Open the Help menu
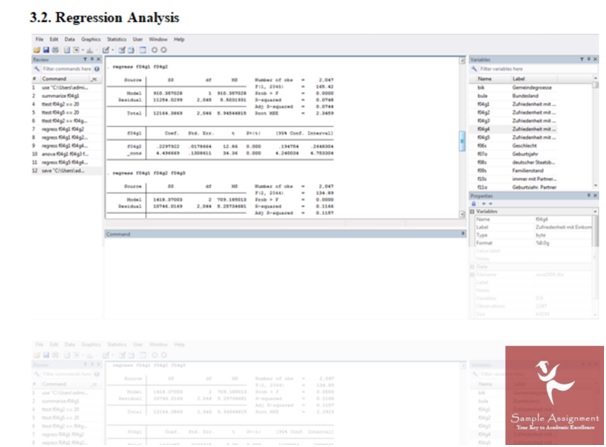The image size is (606, 447). coord(179,39)
